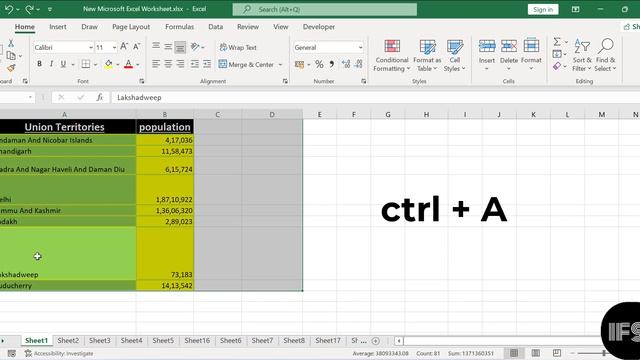Open Calibri font name dropdown
The image size is (640, 360).
pyautogui.click(x=91, y=48)
